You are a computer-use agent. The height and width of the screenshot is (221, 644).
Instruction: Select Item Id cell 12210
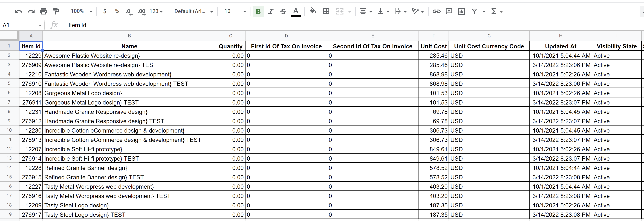tap(31, 74)
